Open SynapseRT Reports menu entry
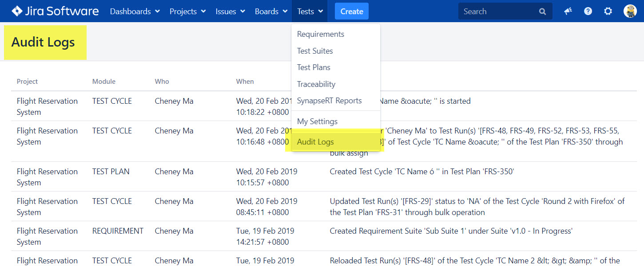Screen dimensions: 644x266 (x=329, y=101)
